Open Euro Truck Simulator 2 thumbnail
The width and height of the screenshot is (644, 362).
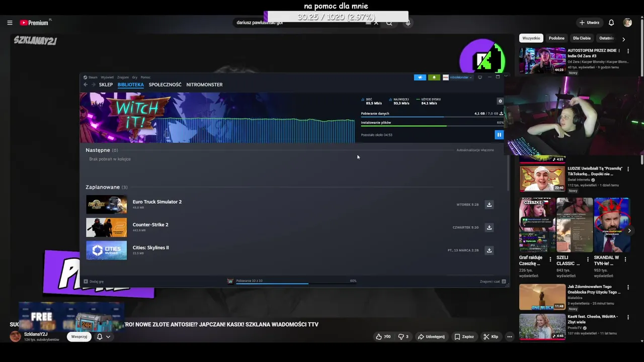click(107, 205)
